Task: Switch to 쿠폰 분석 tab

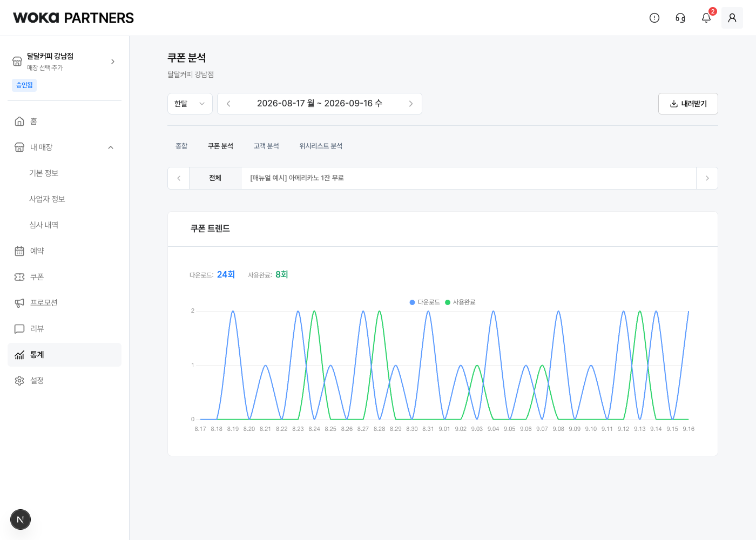Action: click(x=220, y=146)
